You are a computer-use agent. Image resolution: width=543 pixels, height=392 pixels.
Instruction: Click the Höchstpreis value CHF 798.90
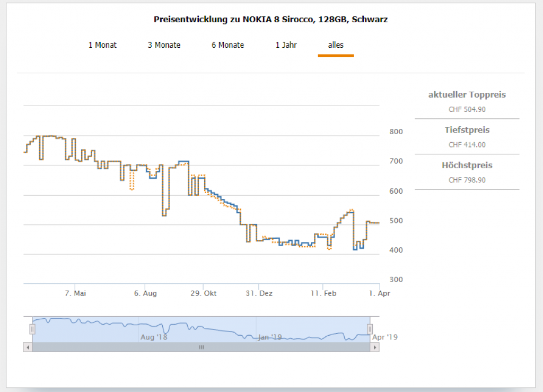(467, 180)
